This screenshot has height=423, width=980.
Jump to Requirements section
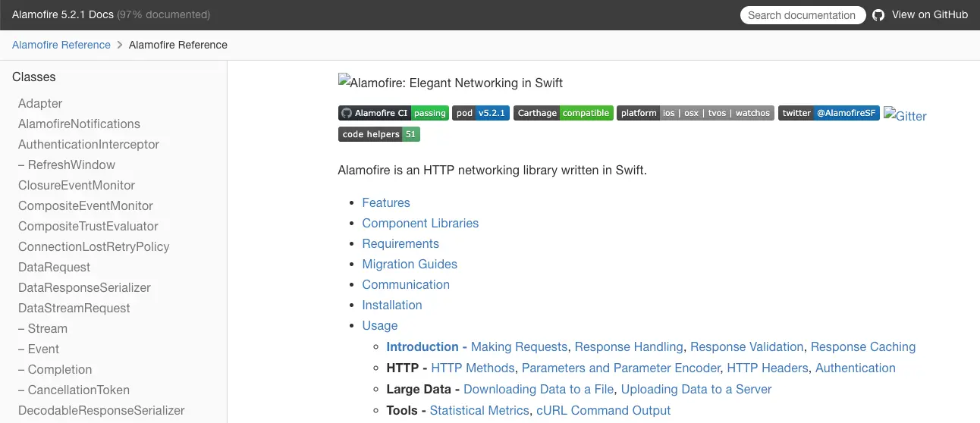[400, 243]
